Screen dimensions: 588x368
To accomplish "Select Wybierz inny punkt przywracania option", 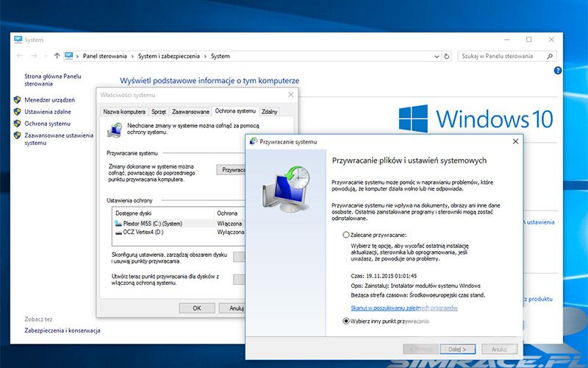I will click(x=346, y=322).
